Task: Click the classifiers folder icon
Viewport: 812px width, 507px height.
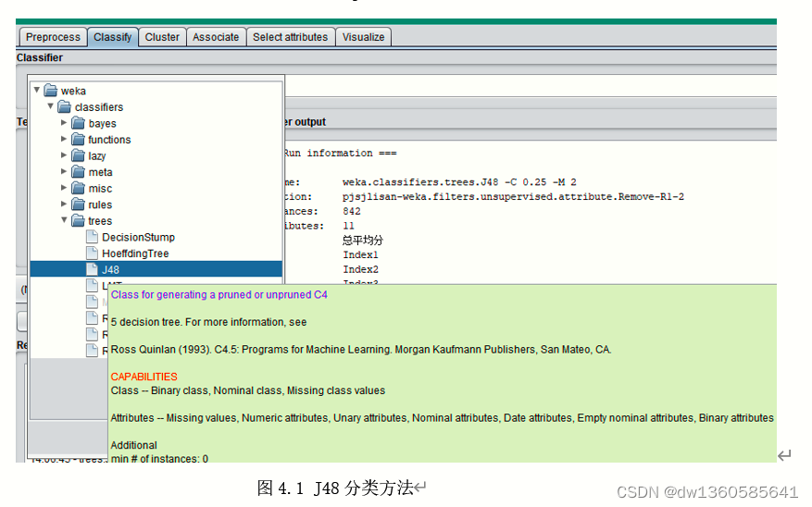Action: (x=64, y=106)
